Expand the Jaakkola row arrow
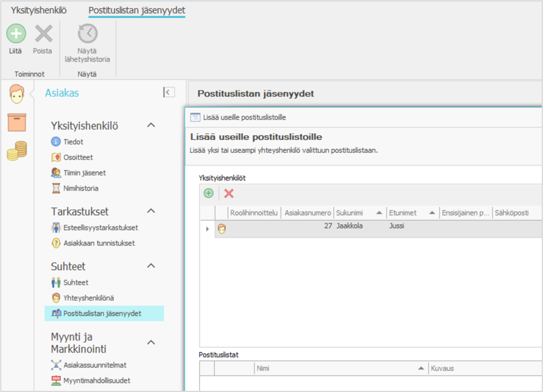Image resolution: width=543 pixels, height=392 pixels. pyautogui.click(x=207, y=229)
